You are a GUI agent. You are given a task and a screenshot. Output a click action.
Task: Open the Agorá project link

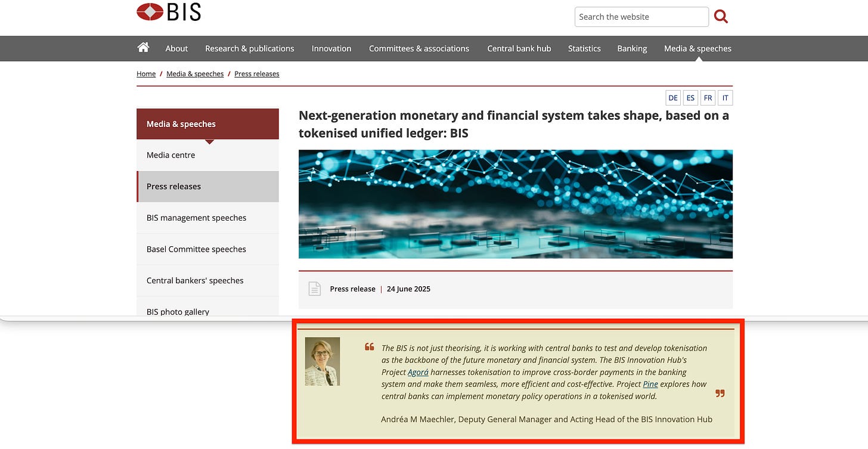coord(418,372)
